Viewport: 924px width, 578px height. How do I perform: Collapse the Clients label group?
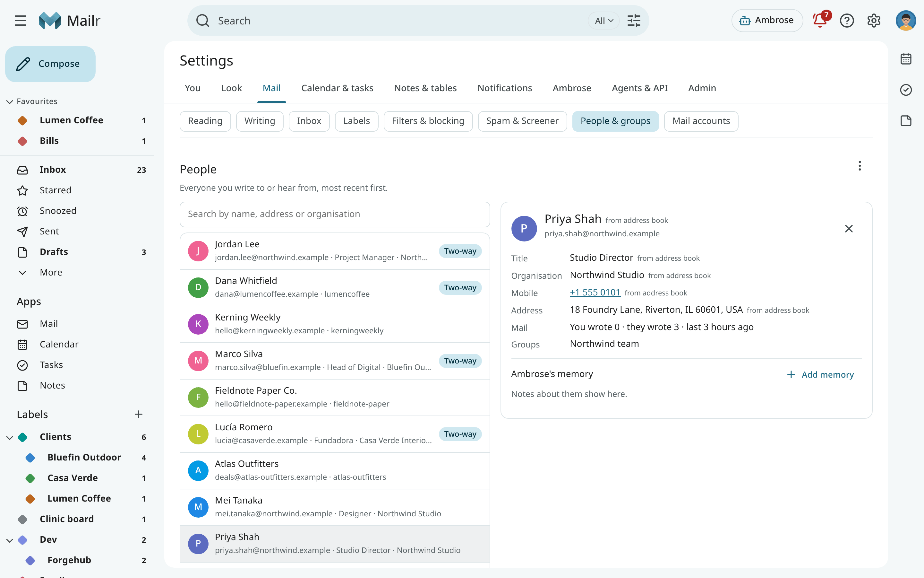[10, 437]
